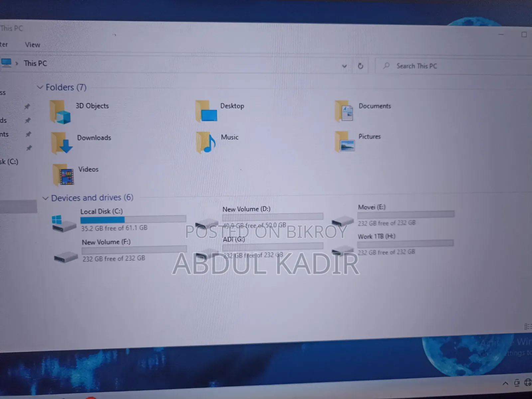The image size is (532, 399).
Task: Open the View ribbon tab
Action: coord(33,45)
